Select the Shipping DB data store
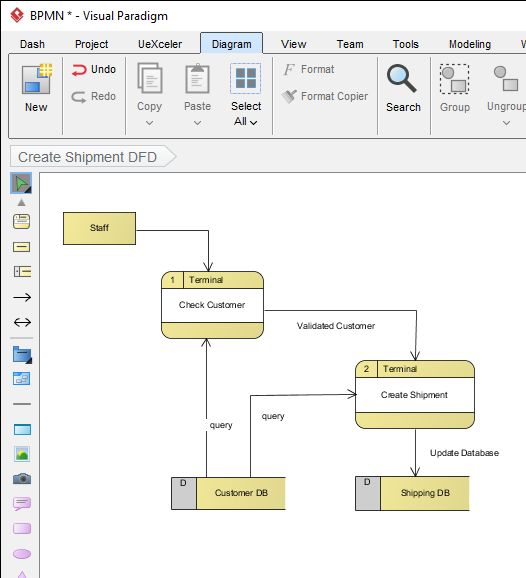Viewport: 526px width, 578px height. pyautogui.click(x=412, y=493)
